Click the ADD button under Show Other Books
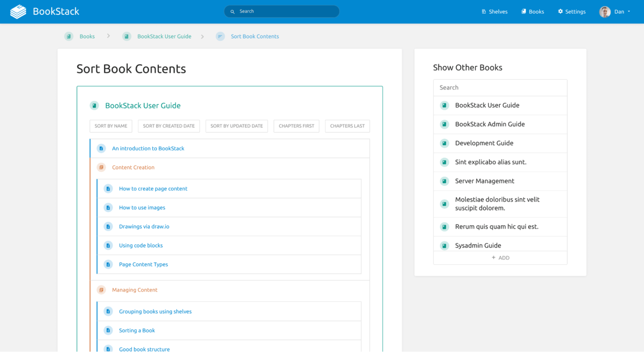This screenshot has width=644, height=352. tap(500, 257)
